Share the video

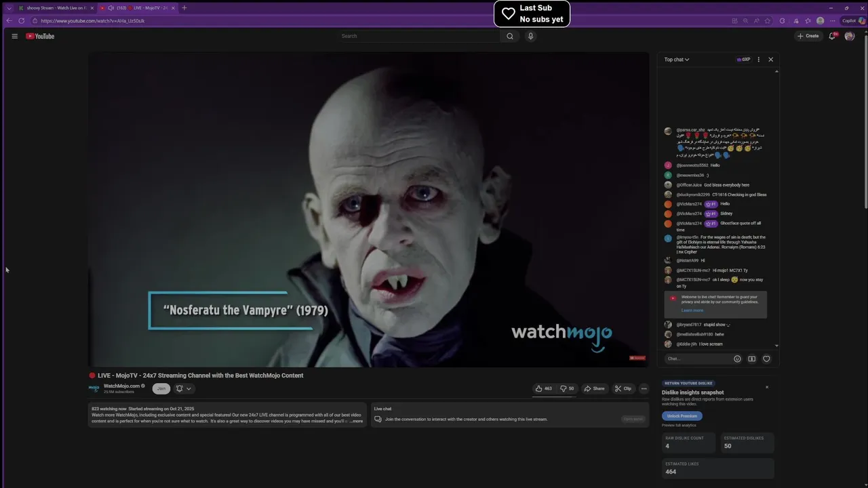tap(594, 388)
